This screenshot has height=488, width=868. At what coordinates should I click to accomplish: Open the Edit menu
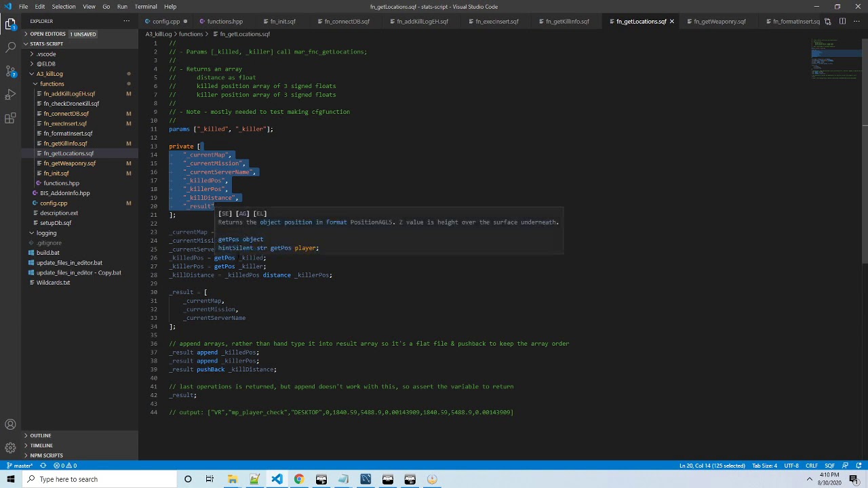(40, 7)
